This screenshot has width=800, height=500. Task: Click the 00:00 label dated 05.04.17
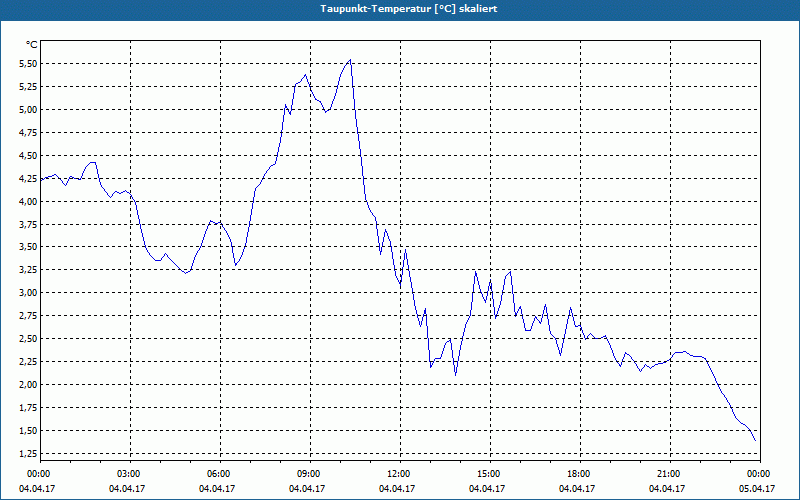(x=760, y=474)
